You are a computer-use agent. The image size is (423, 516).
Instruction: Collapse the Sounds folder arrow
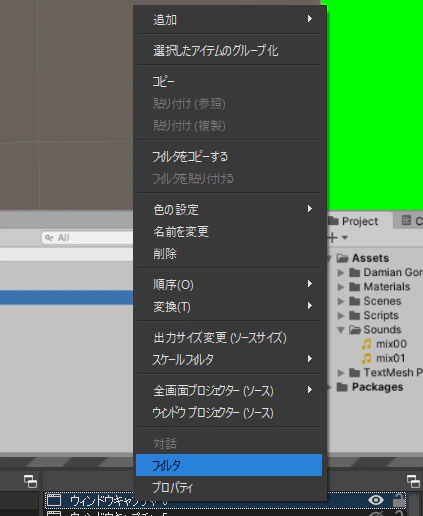point(341,330)
